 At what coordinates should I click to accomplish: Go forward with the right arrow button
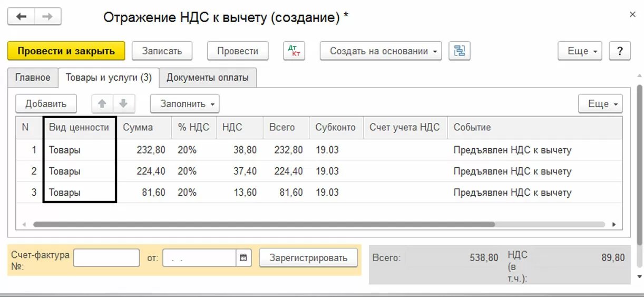pos(47,17)
